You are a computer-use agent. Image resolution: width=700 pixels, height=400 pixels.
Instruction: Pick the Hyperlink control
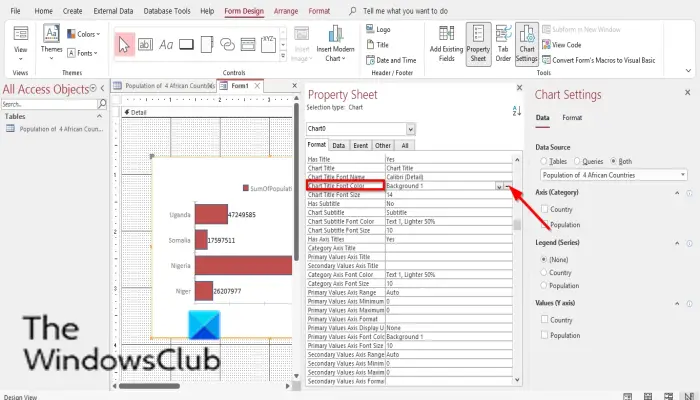(227, 44)
